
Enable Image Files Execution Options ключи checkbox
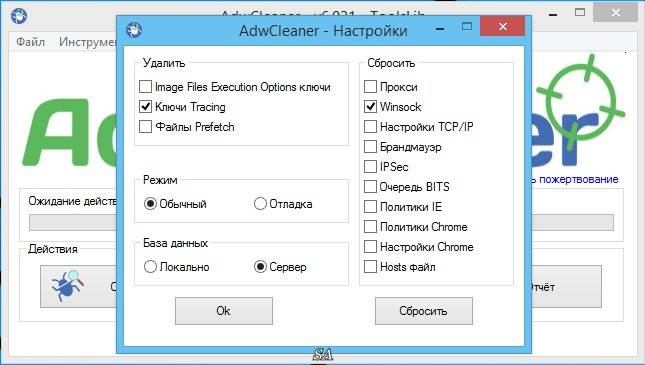pos(145,87)
